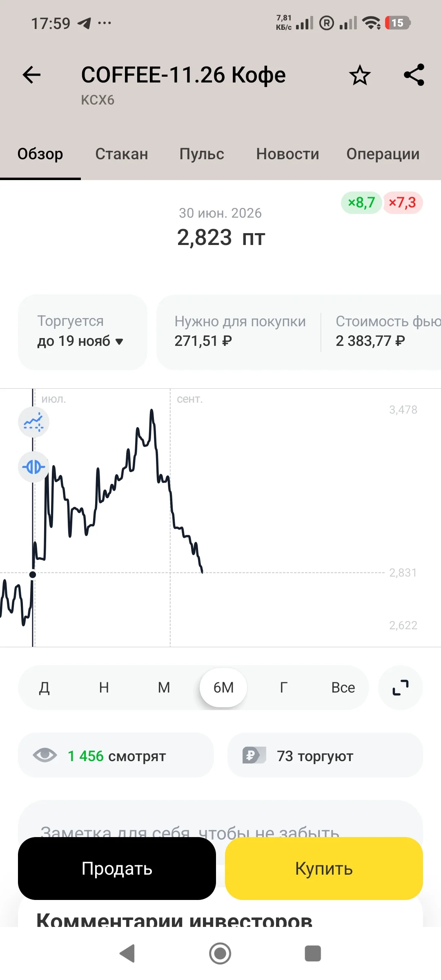
Task: Add COFFEE-11.26 to favorites with star
Action: point(360,75)
